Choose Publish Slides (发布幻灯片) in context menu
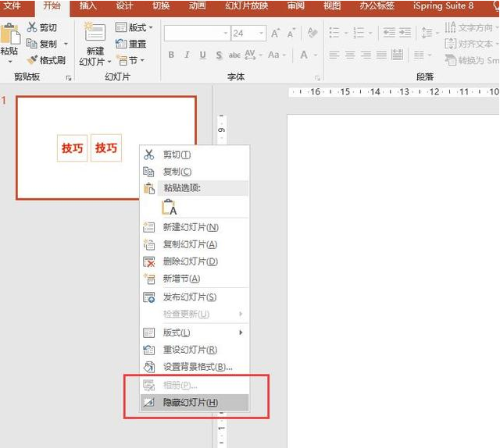 click(x=189, y=297)
